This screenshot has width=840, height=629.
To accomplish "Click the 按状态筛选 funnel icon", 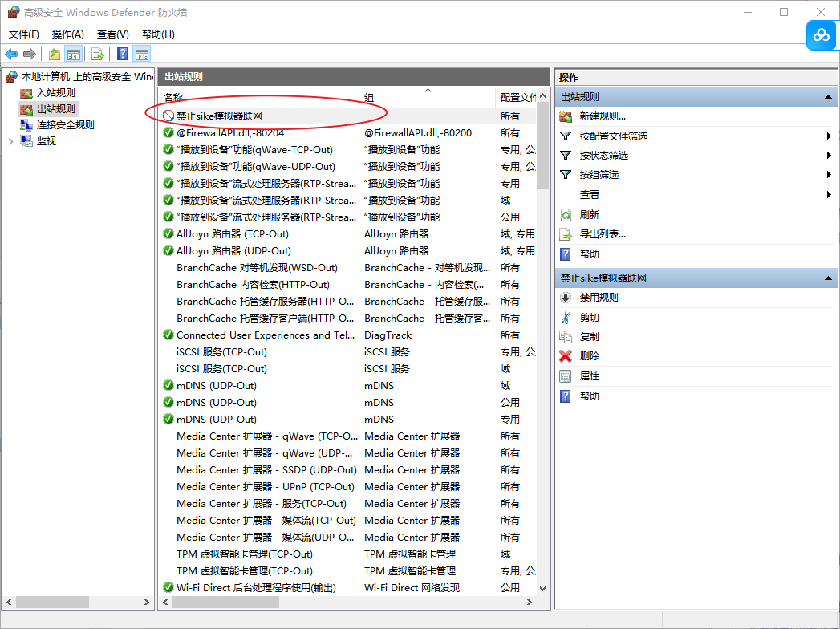I will [x=566, y=156].
